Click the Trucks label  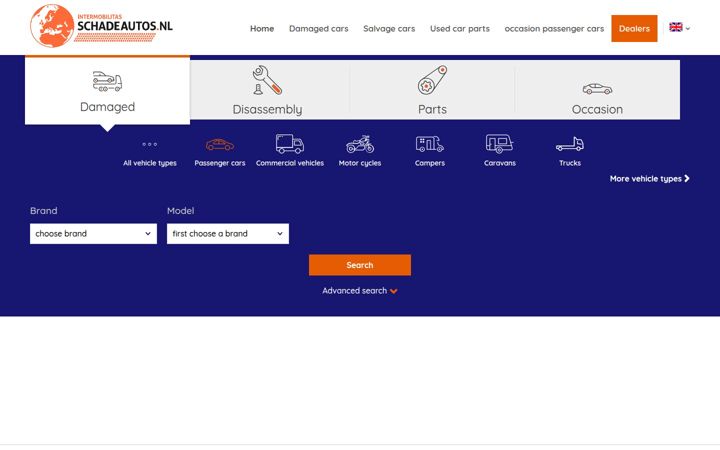coord(570,163)
